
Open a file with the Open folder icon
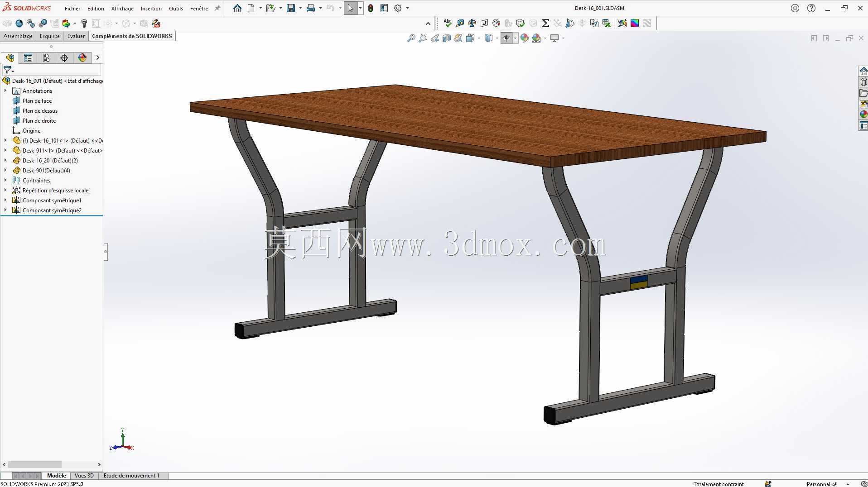coord(270,8)
